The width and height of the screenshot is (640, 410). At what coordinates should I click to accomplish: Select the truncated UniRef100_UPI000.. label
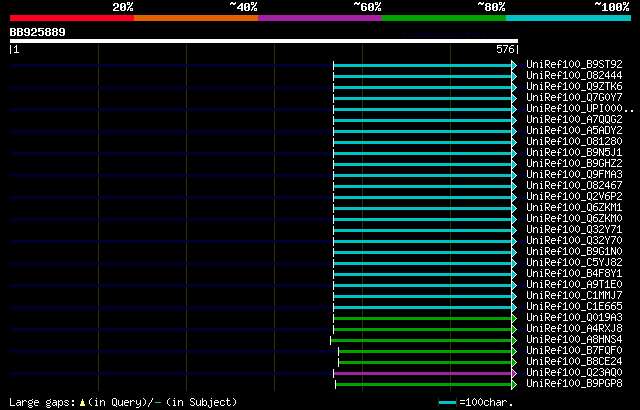tap(580, 109)
